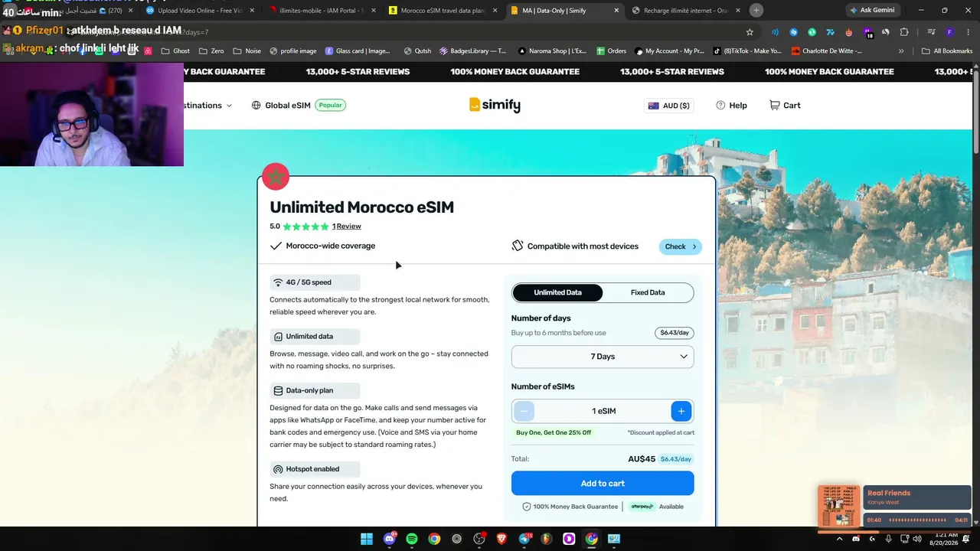
Task: Open the Extensions puzzle-piece menu
Action: 904,32
